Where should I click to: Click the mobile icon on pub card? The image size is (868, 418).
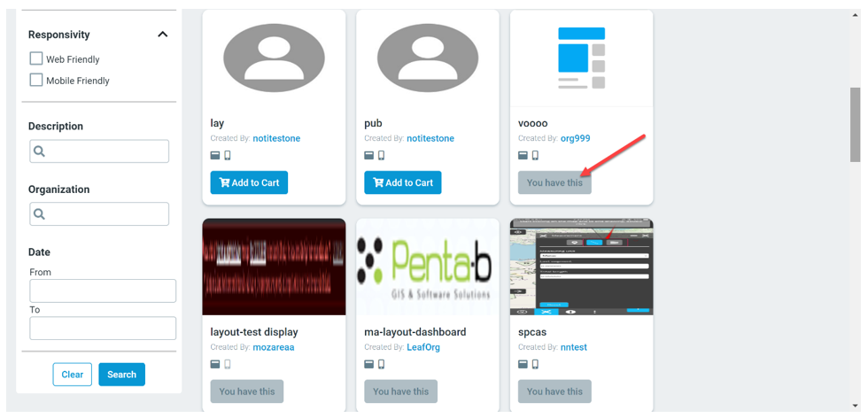click(x=382, y=156)
